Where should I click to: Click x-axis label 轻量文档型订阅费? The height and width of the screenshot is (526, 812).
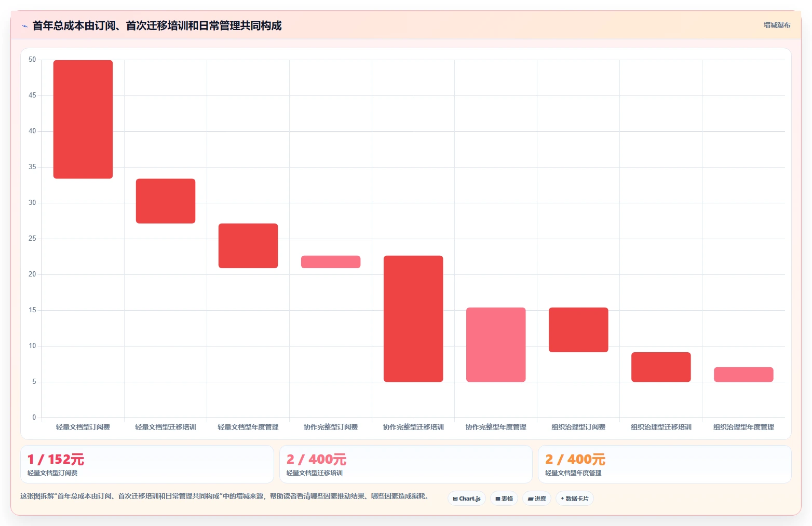[83, 427]
